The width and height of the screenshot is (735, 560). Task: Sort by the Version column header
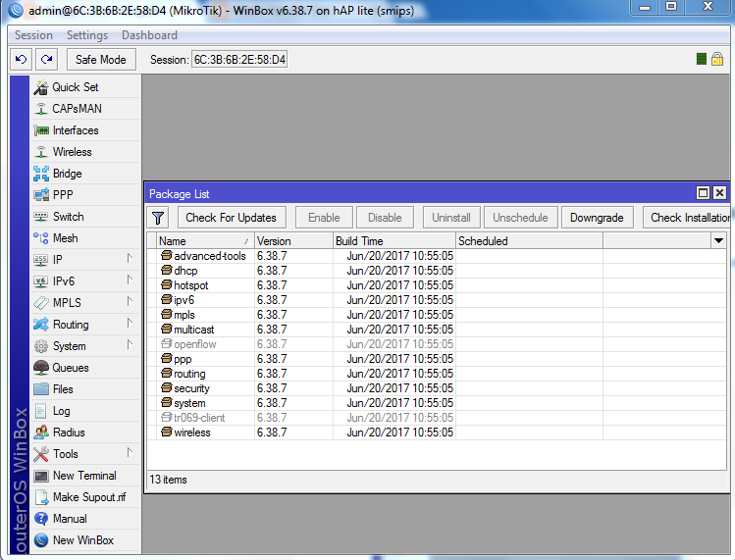coord(293,241)
